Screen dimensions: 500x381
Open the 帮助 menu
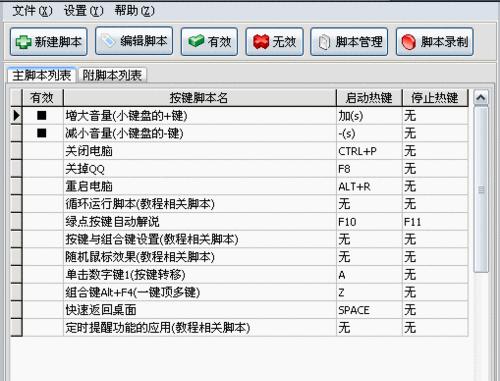[x=135, y=11]
